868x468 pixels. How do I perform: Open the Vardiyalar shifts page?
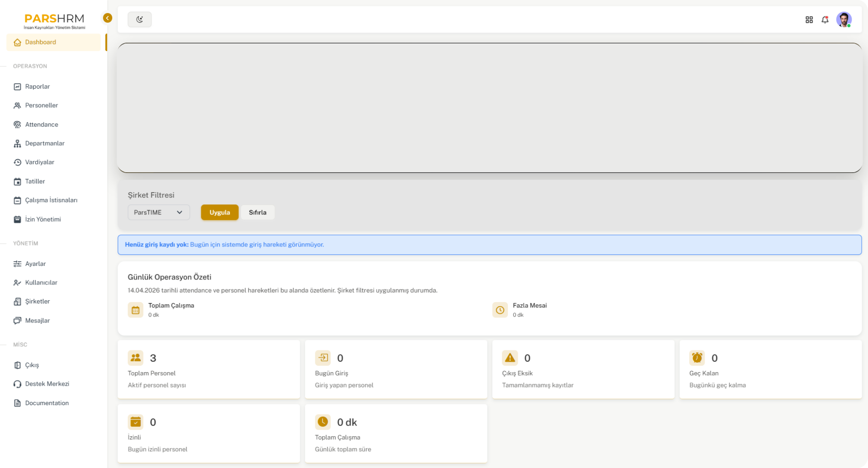click(x=40, y=162)
